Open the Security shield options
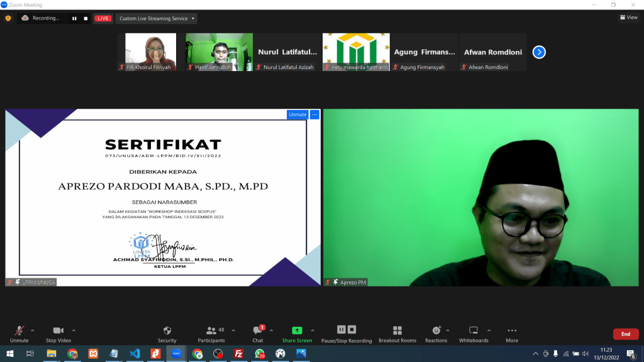644x362 pixels. (167, 334)
